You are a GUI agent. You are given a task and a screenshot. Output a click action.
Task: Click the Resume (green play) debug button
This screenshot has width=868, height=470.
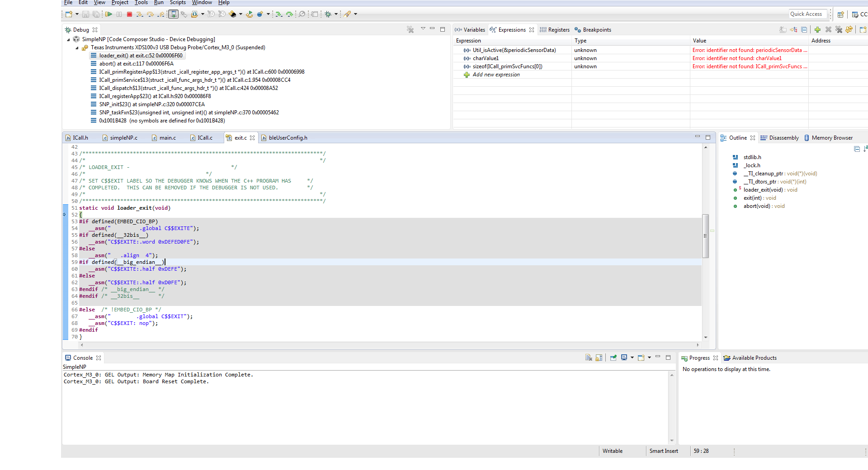(108, 14)
